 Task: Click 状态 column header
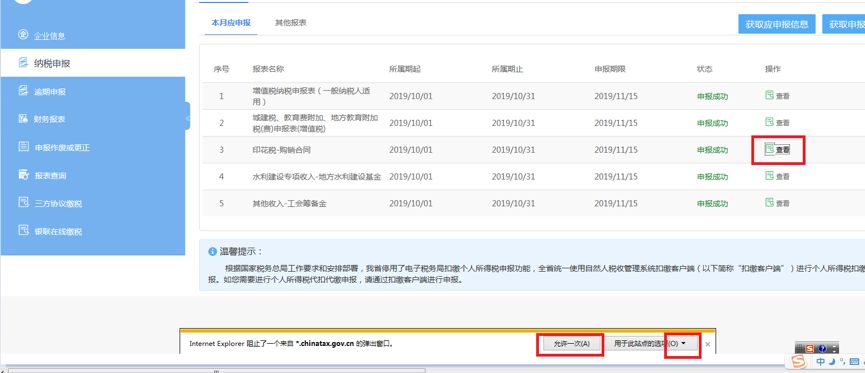click(x=704, y=69)
